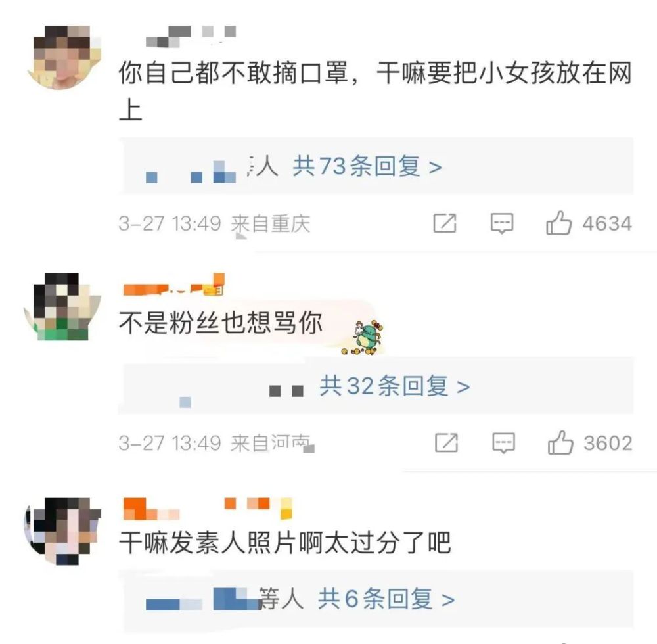Image resolution: width=657 pixels, height=644 pixels.
Task: Expand 共73条回复 replies
Action: [367, 166]
